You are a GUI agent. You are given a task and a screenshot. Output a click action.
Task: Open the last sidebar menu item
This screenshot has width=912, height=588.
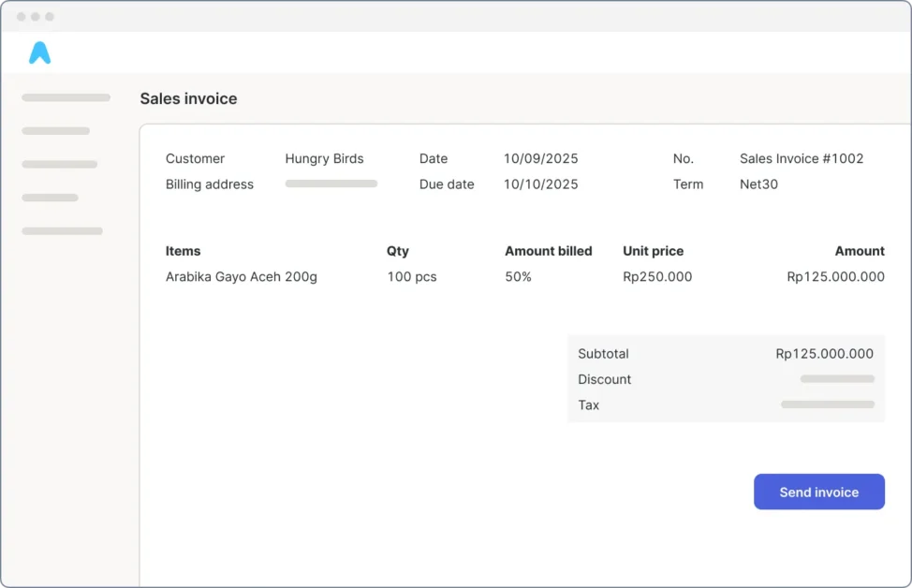click(62, 230)
